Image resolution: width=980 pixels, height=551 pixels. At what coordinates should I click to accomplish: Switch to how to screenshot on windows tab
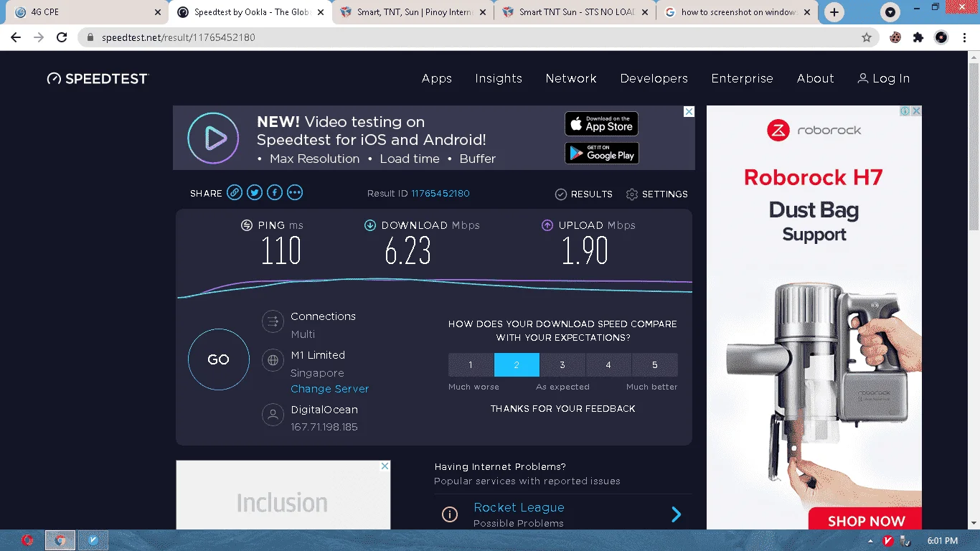[738, 12]
